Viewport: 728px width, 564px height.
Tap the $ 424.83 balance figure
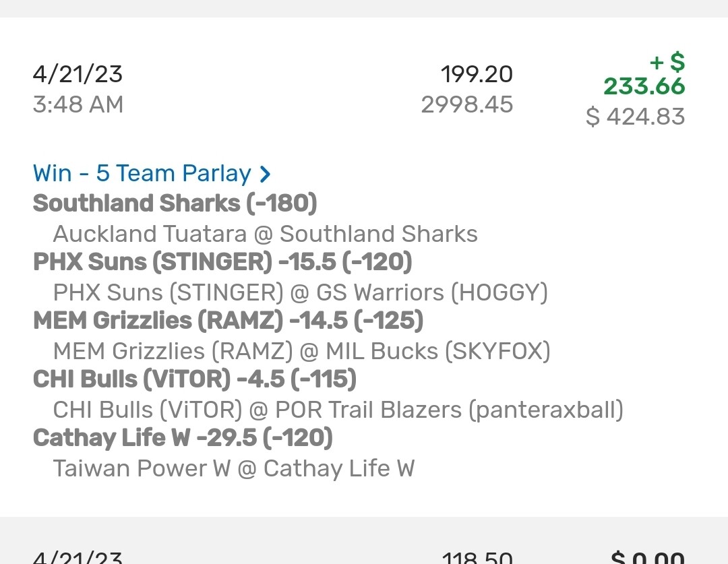[635, 117]
